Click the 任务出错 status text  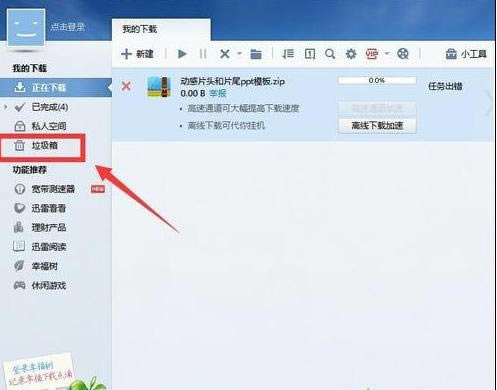(x=445, y=86)
